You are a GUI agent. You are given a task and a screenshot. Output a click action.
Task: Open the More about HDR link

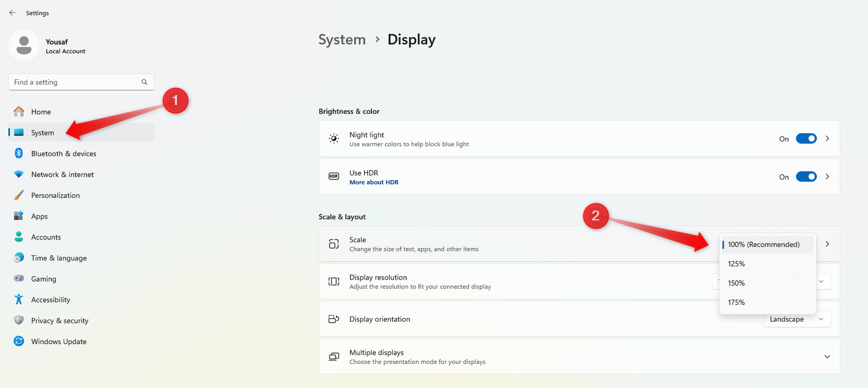[374, 182]
